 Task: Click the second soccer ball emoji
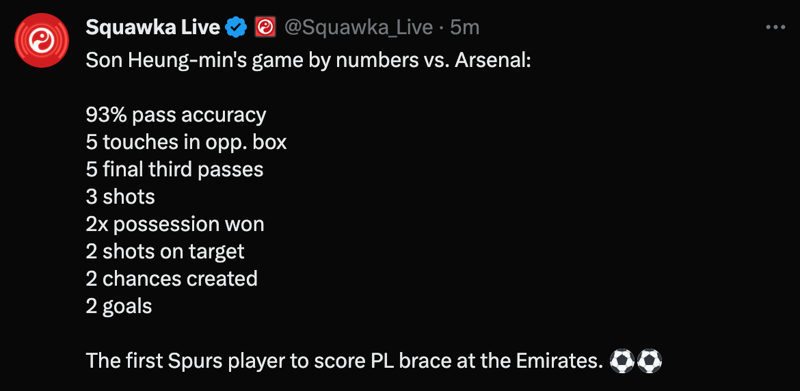(x=649, y=361)
